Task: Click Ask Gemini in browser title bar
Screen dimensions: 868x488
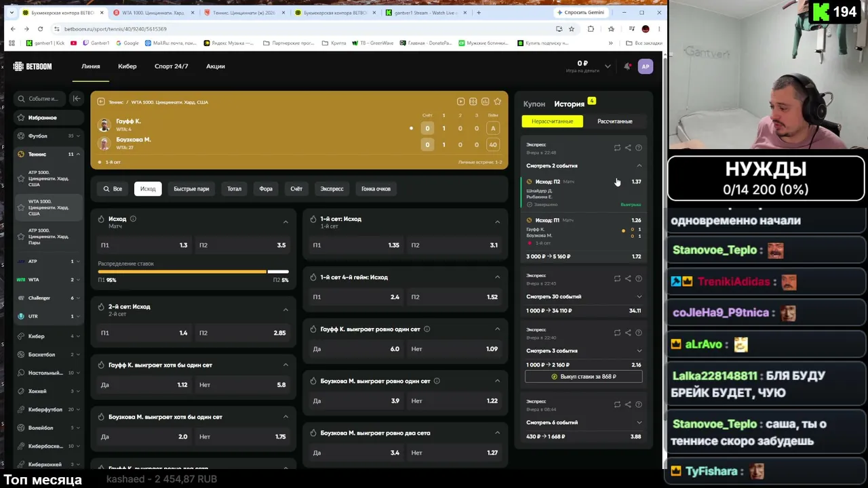Action: pos(580,13)
